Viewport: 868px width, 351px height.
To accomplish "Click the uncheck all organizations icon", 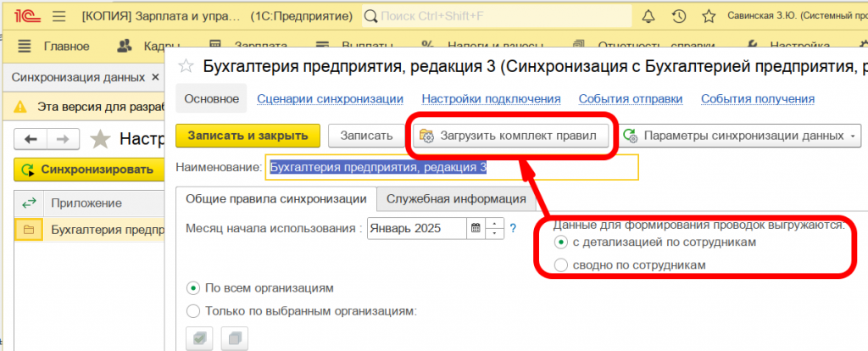I will [235, 339].
